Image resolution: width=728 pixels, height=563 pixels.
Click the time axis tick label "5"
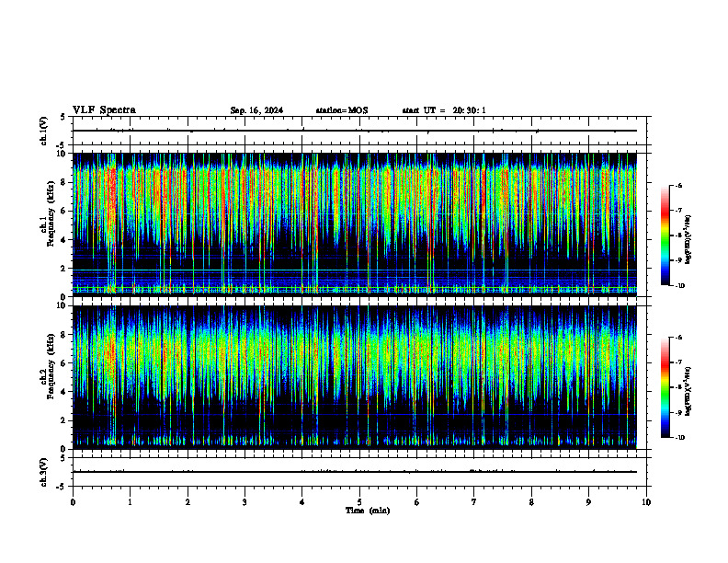[x=359, y=502]
